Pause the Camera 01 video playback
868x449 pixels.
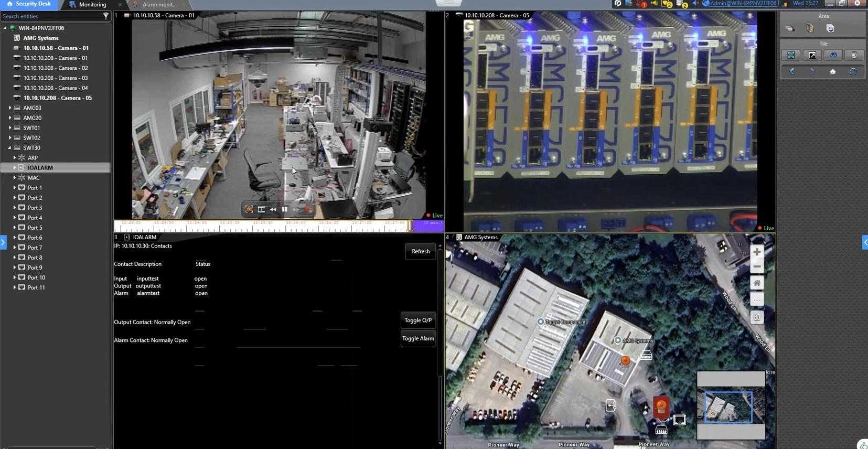coord(284,209)
